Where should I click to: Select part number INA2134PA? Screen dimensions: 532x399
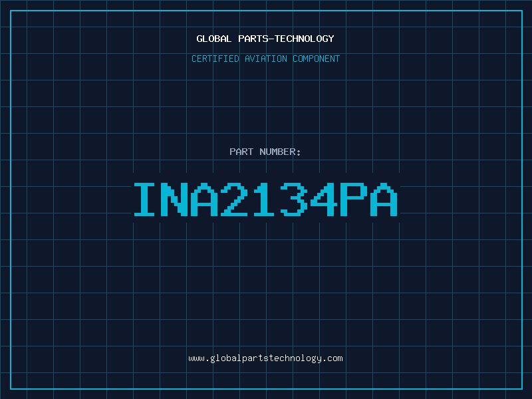(265, 199)
